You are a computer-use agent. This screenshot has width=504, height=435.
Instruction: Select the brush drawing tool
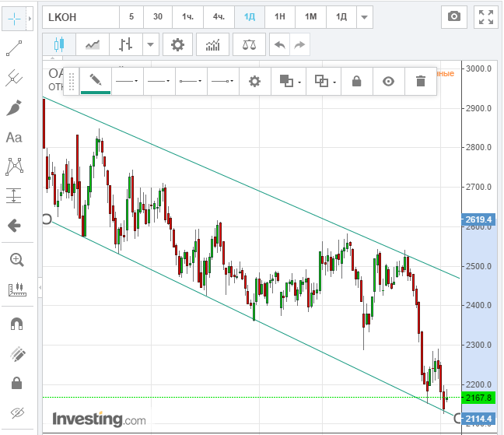click(14, 107)
